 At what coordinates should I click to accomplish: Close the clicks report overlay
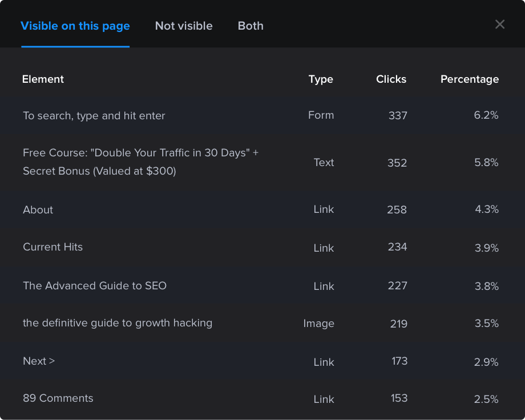(500, 24)
